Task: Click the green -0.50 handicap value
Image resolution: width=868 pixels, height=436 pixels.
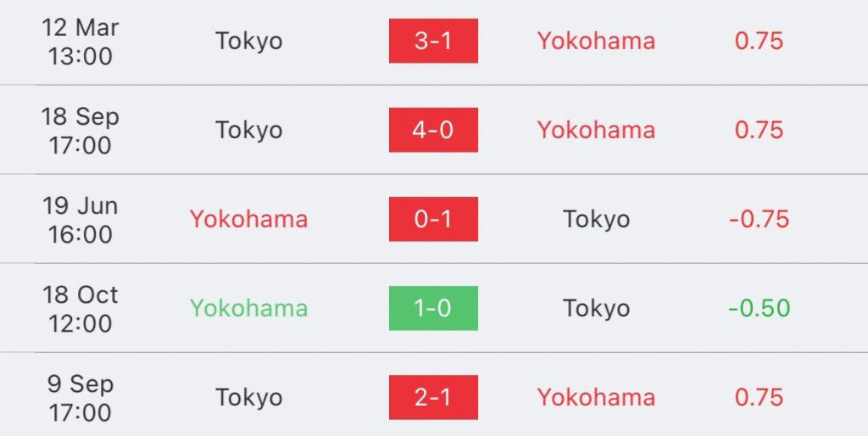Action: (x=759, y=309)
